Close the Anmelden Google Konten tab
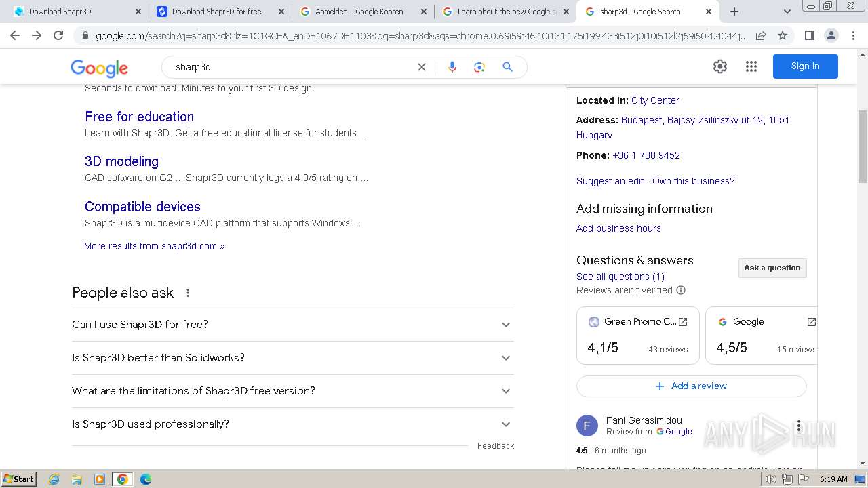This screenshot has width=868, height=488. tap(423, 12)
